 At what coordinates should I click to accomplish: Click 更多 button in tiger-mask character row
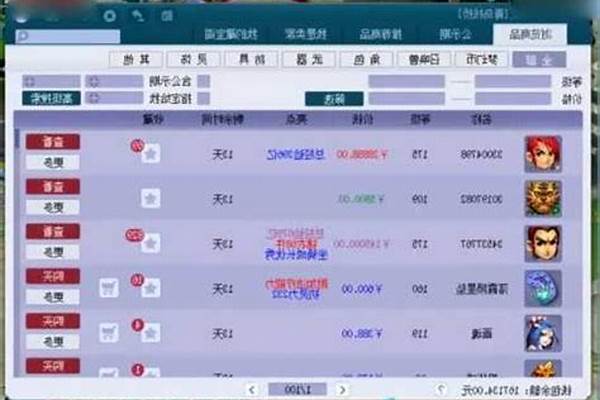(53, 207)
